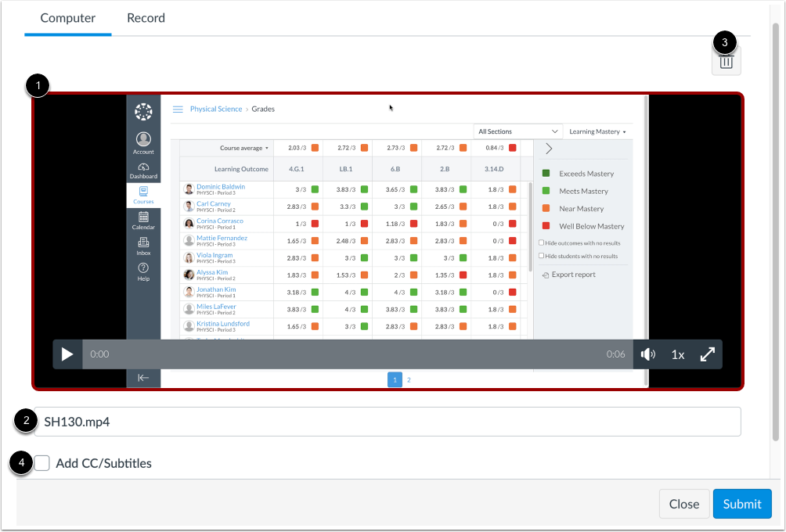Select Courses icon in preview sidebar
The height and width of the screenshot is (532, 786).
[x=143, y=196]
